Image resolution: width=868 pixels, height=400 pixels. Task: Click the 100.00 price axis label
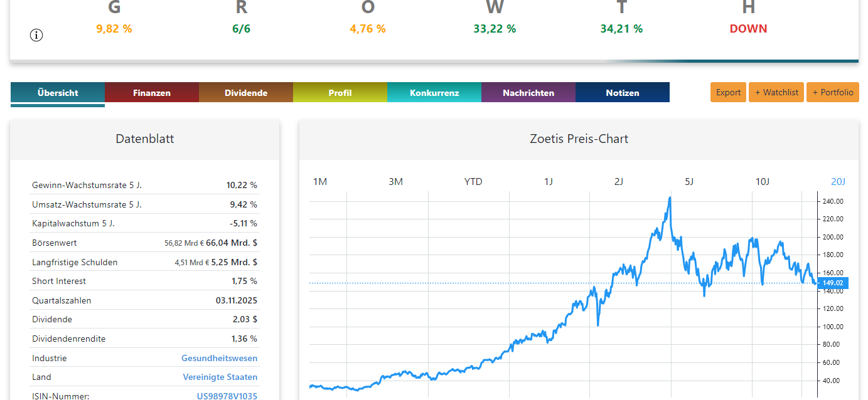click(833, 327)
